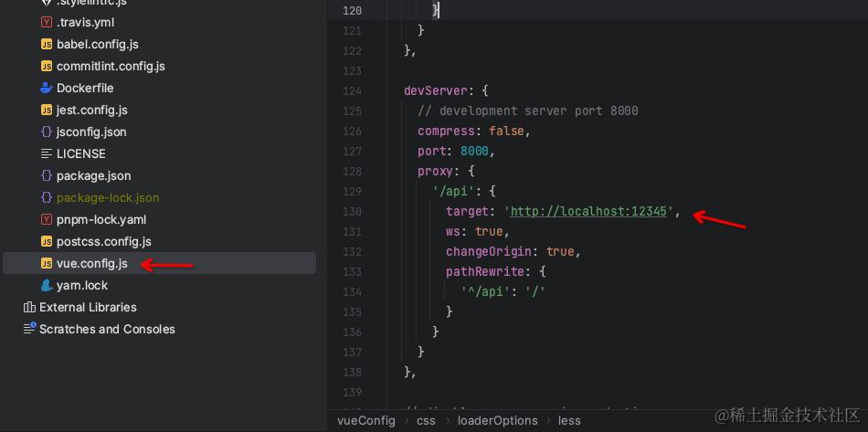Click the YAML icon beside .travis.yml

pyautogui.click(x=47, y=23)
